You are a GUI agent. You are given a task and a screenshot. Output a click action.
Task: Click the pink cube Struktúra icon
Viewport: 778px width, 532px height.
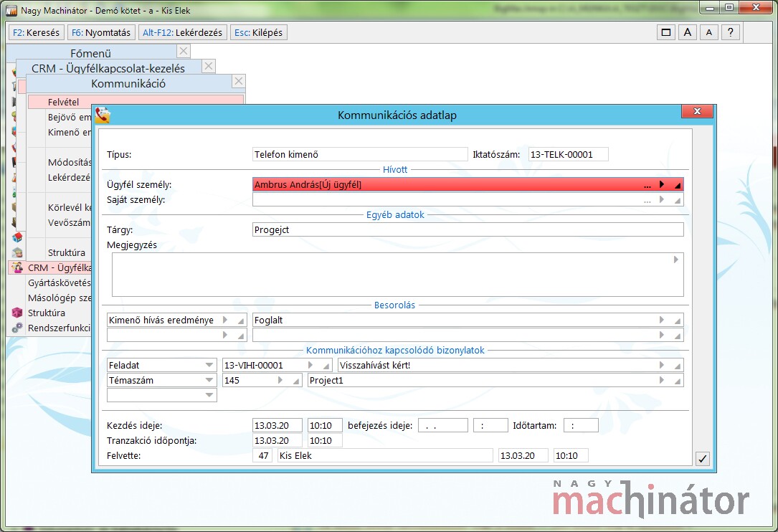[x=17, y=313]
